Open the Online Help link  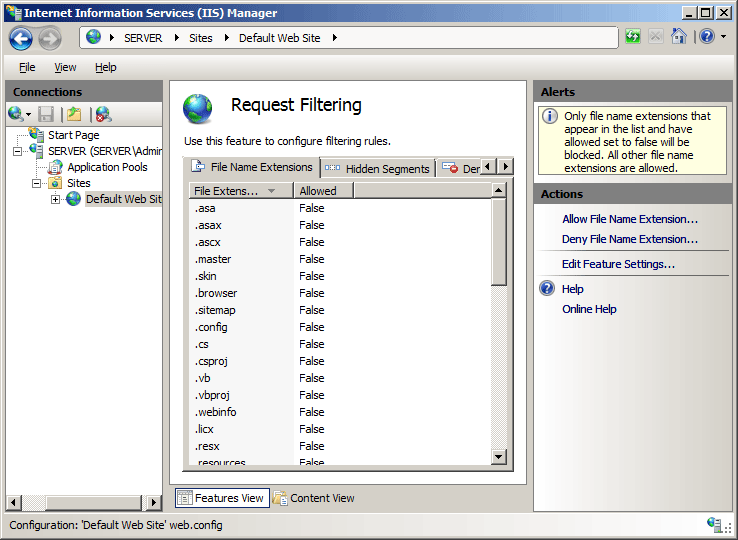[589, 309]
